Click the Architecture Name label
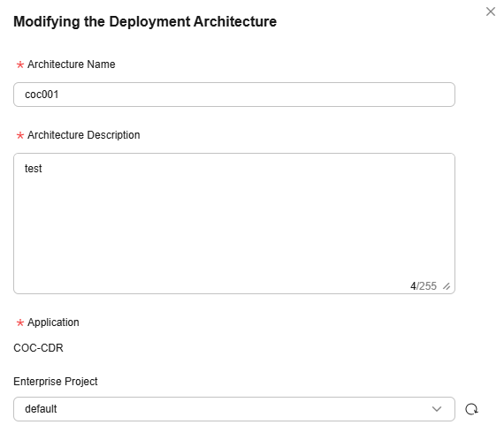This screenshot has width=504, height=440. pyautogui.click(x=71, y=64)
